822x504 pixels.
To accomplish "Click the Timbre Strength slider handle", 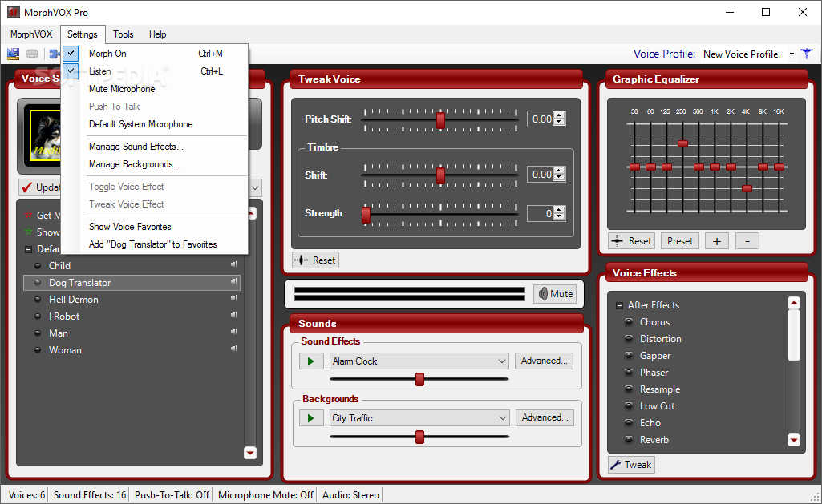I will click(x=366, y=214).
